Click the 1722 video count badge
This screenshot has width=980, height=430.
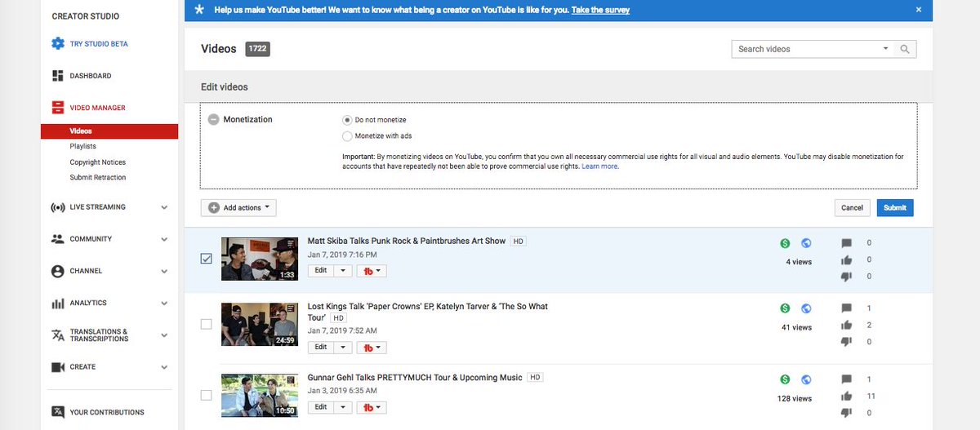[x=257, y=49]
